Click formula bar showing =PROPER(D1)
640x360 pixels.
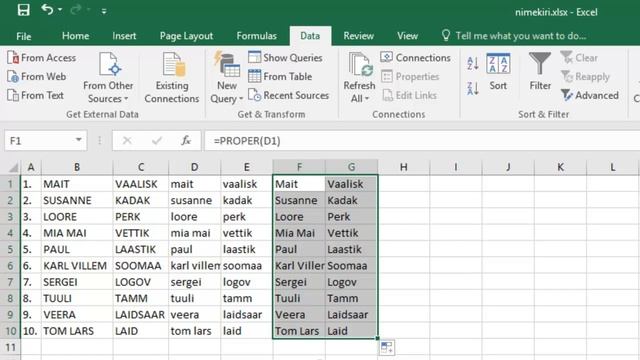tap(422, 141)
